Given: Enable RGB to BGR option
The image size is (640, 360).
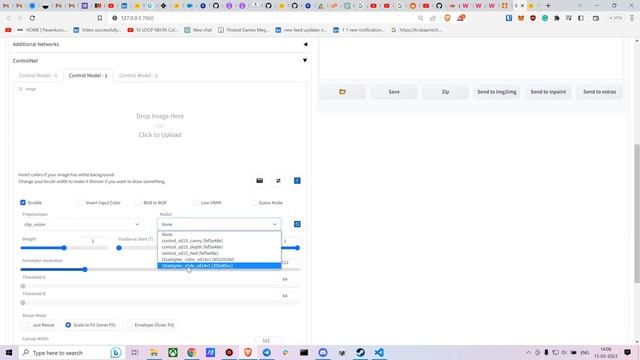Looking at the screenshot, I should tap(138, 202).
